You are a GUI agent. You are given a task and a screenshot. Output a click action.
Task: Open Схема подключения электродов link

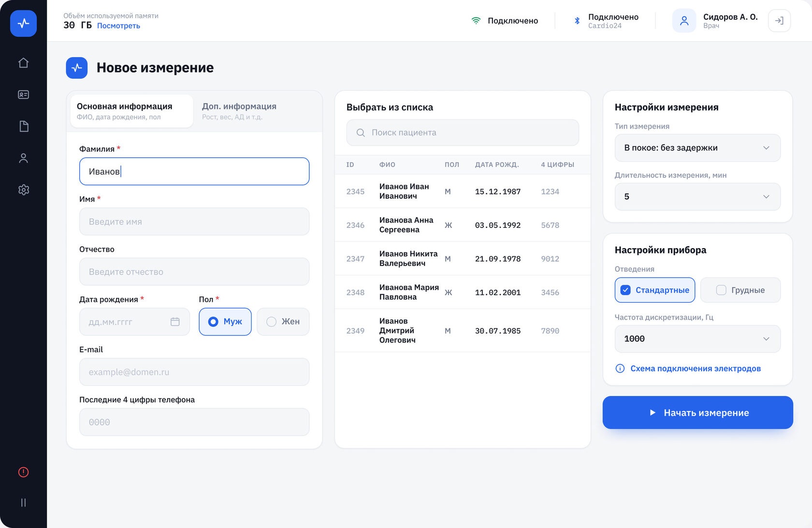tap(696, 368)
